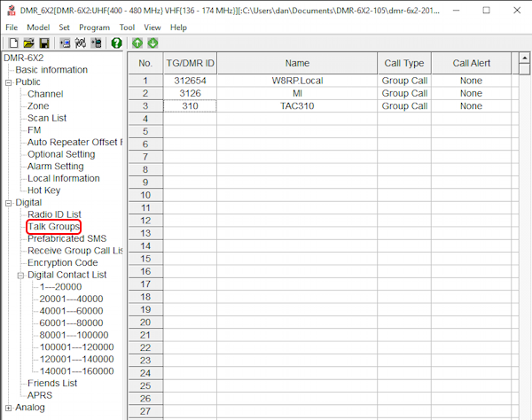Select Radio ID List in the tree
This screenshot has height=420, width=532.
point(54,214)
